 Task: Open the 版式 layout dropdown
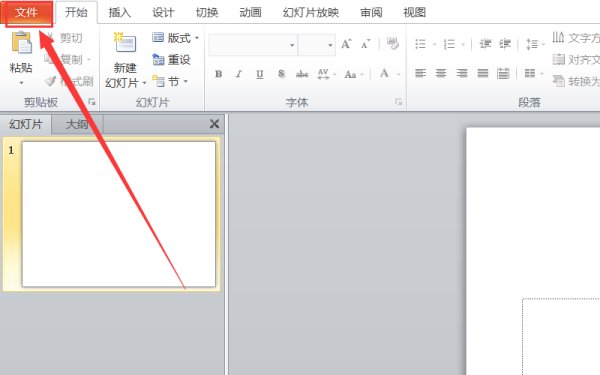click(x=176, y=38)
